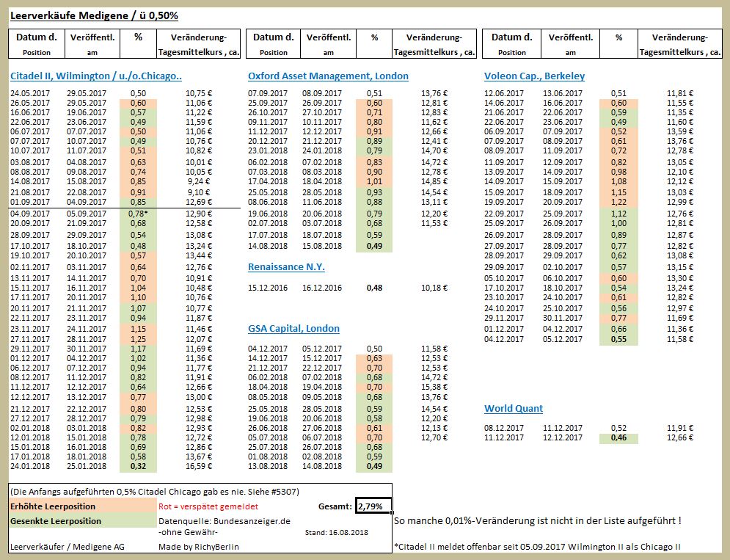Select the Renaissance price '10,18 €'
The image size is (730, 560).
point(434,288)
